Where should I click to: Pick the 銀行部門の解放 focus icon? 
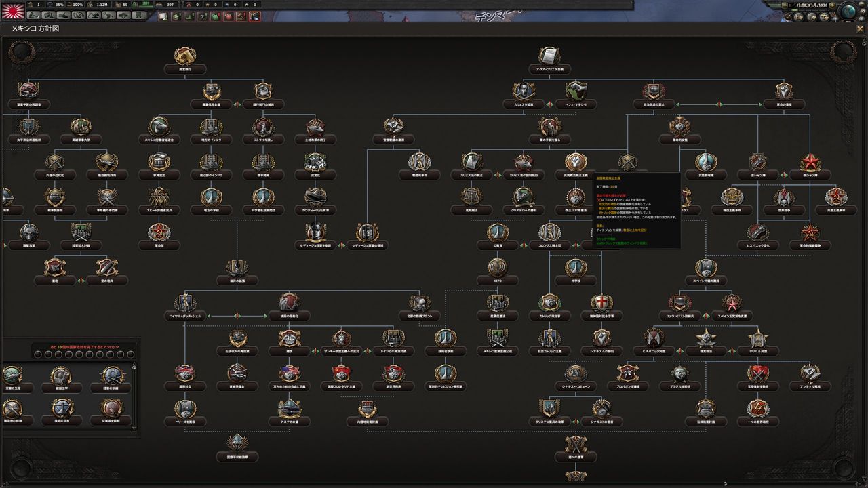click(x=263, y=91)
